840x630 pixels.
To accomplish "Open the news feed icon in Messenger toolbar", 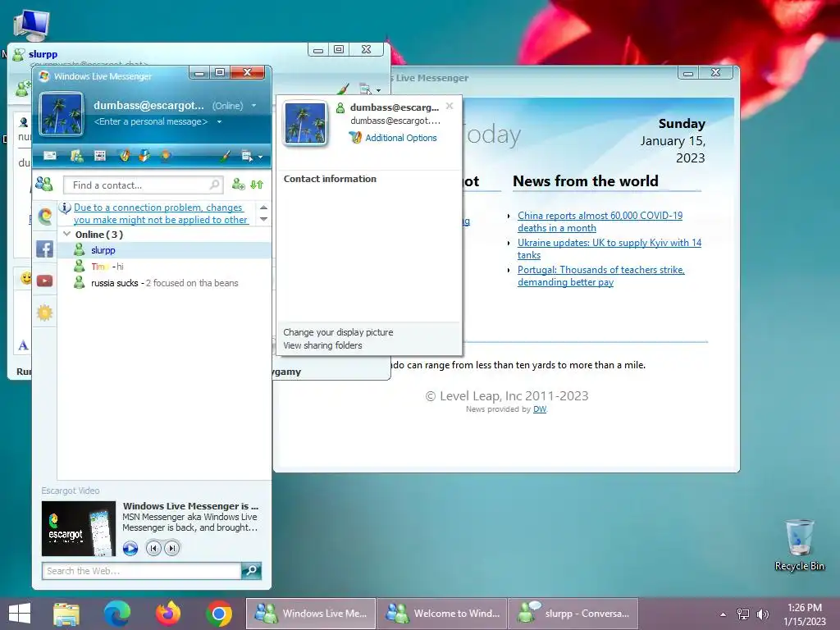I will [x=100, y=156].
